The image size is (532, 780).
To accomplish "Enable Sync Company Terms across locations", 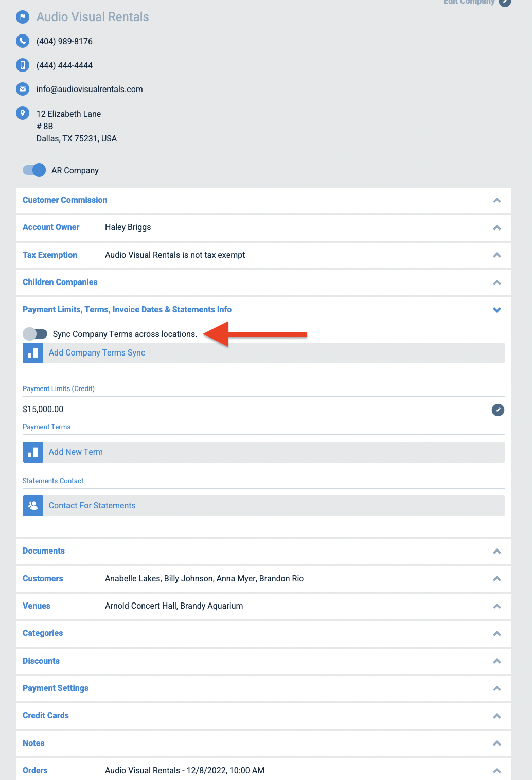I will (35, 334).
